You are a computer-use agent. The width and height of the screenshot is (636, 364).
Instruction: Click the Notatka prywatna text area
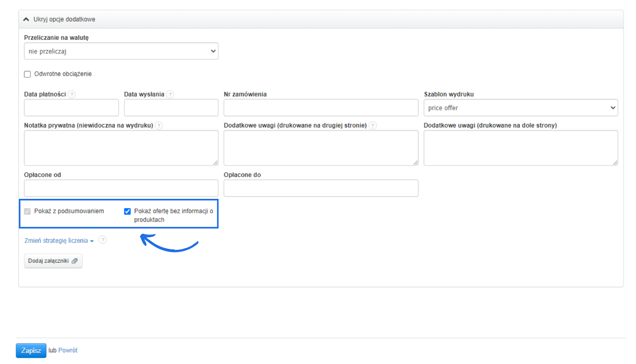(x=121, y=148)
